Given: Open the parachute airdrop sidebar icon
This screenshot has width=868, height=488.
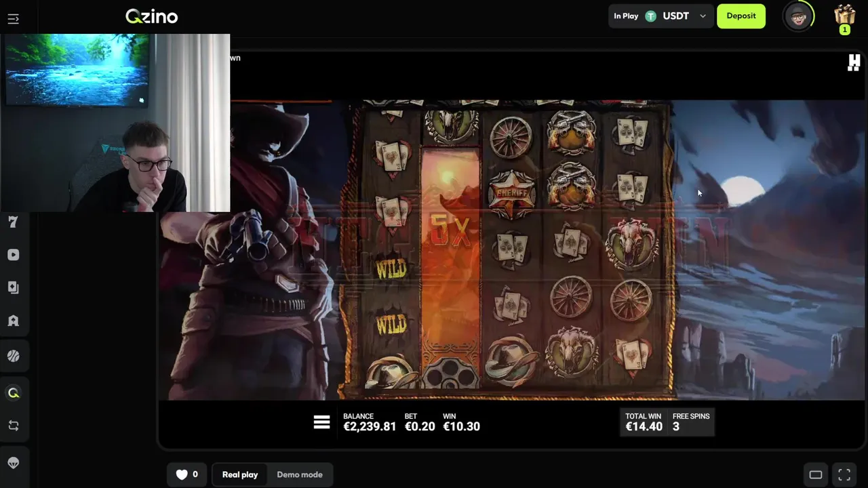Looking at the screenshot, I should tap(14, 463).
